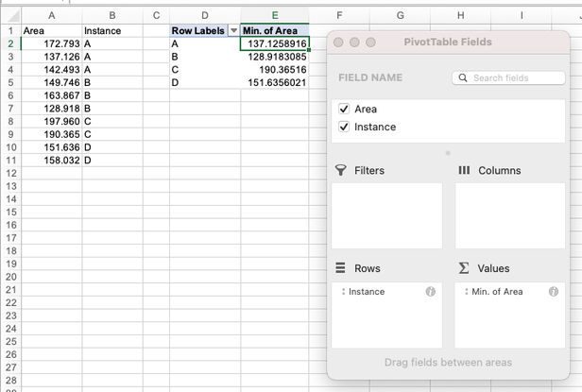This screenshot has height=392, width=582.
Task: Select cell with value 158.032
Action: 52,161
